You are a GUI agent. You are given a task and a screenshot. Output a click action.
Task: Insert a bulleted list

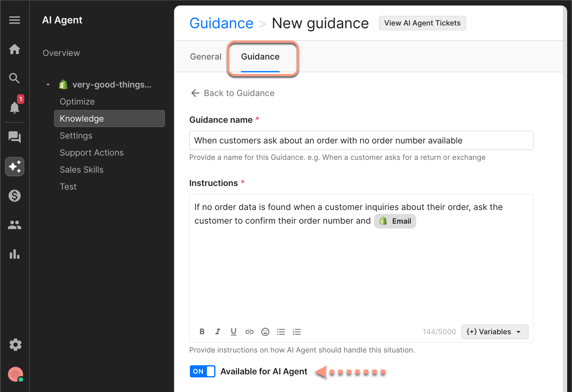pyautogui.click(x=281, y=332)
